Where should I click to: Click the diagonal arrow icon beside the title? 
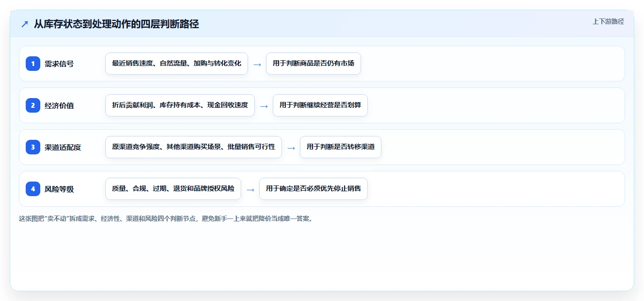pyautogui.click(x=25, y=24)
